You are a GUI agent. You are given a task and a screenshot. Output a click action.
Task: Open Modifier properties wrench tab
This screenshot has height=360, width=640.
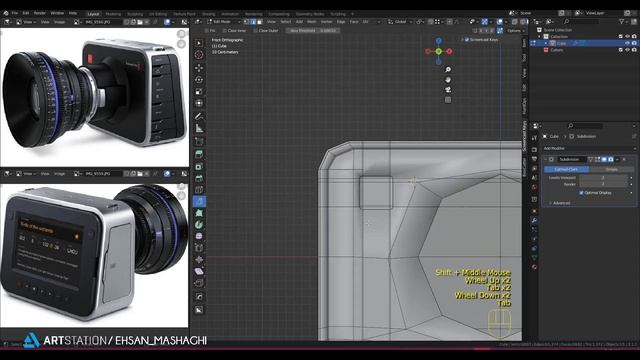[x=534, y=220]
